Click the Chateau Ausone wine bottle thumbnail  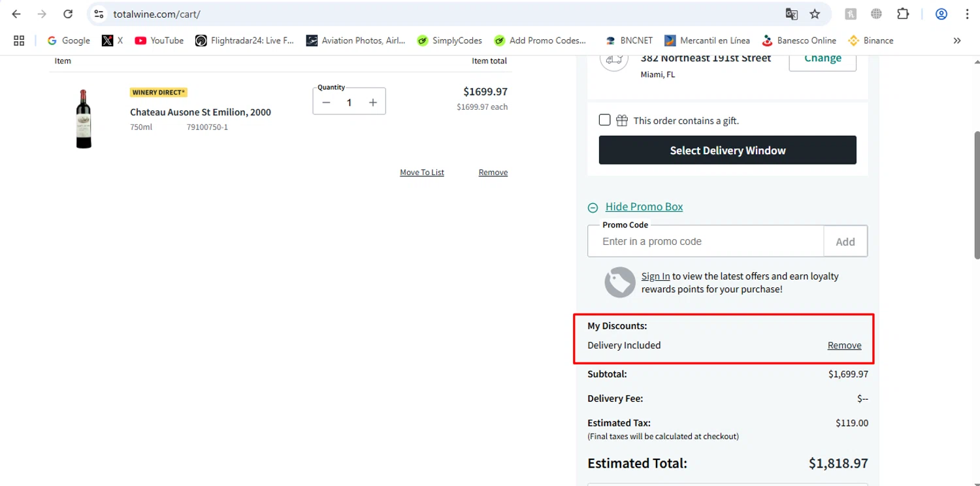(84, 119)
